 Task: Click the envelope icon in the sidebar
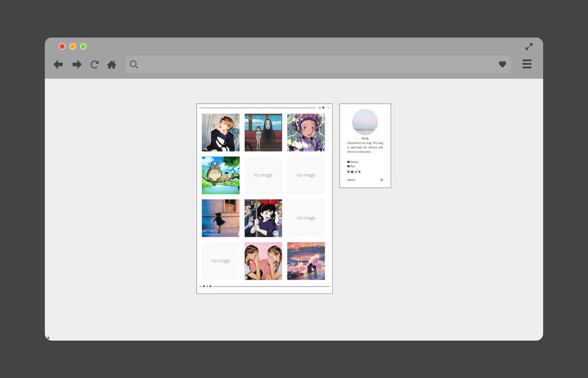point(352,172)
